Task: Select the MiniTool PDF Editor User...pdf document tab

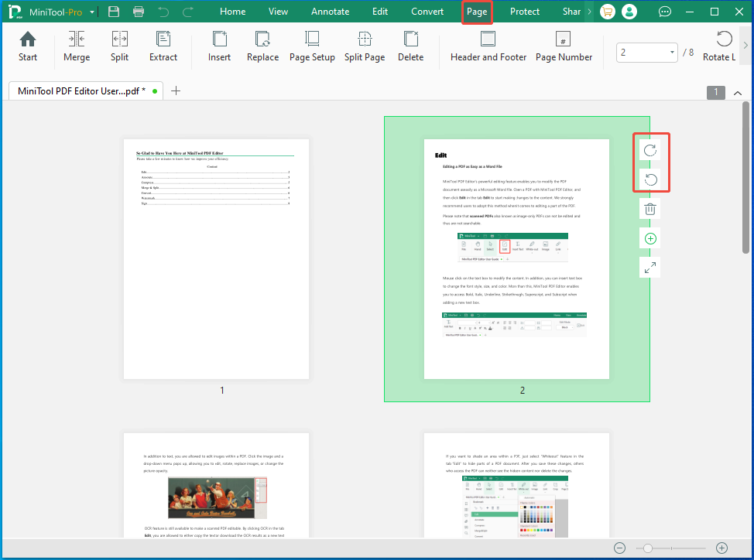Action: (x=86, y=90)
